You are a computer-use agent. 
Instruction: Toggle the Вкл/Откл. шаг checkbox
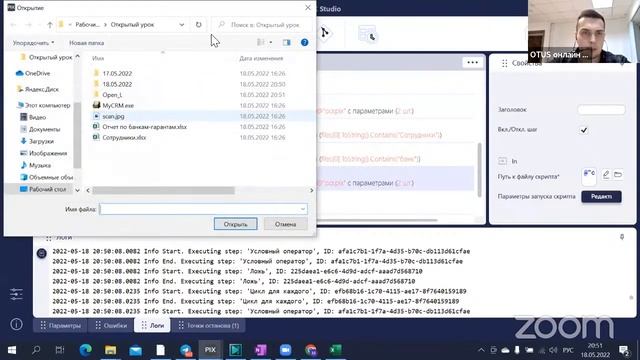[x=584, y=130]
